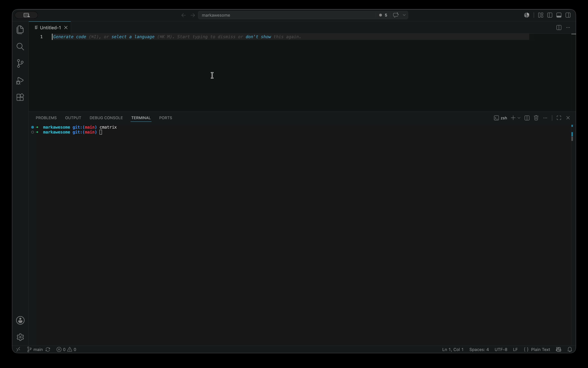Toggle the secondary sidebar visibility

[x=568, y=15]
